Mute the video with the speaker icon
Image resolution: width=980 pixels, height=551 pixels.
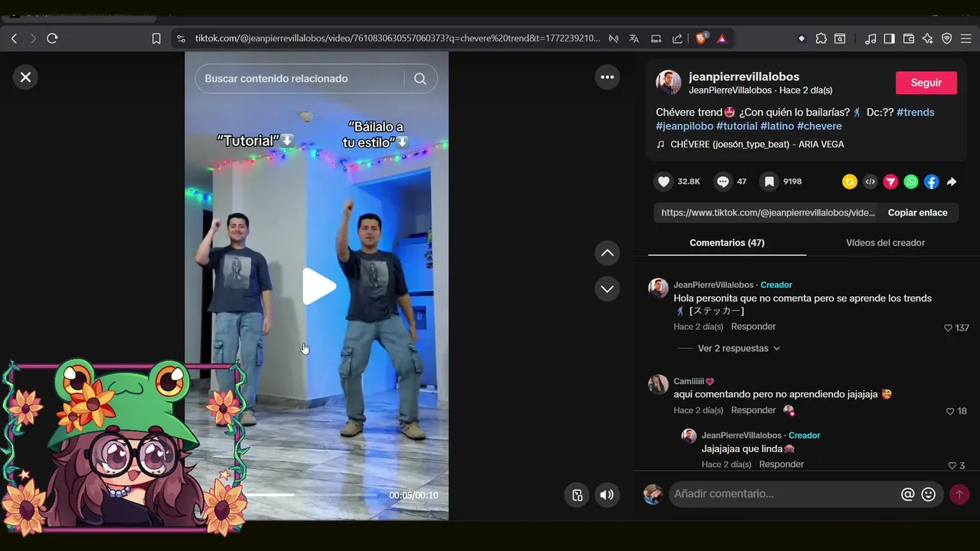click(606, 495)
